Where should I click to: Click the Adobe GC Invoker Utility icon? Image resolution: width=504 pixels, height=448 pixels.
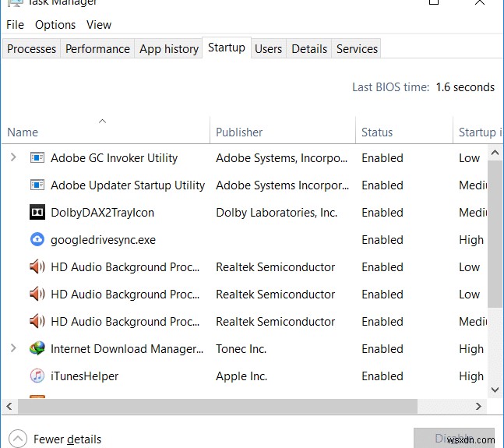(37, 158)
